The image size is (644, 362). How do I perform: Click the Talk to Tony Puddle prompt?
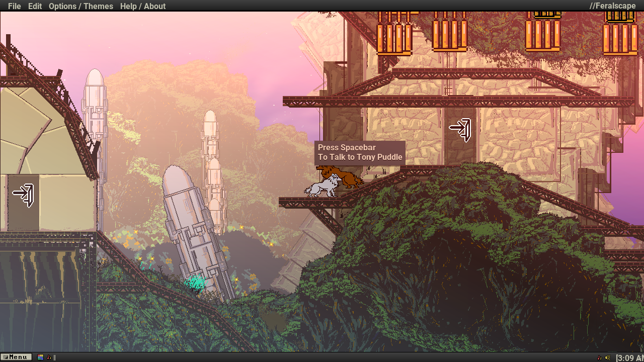point(359,152)
